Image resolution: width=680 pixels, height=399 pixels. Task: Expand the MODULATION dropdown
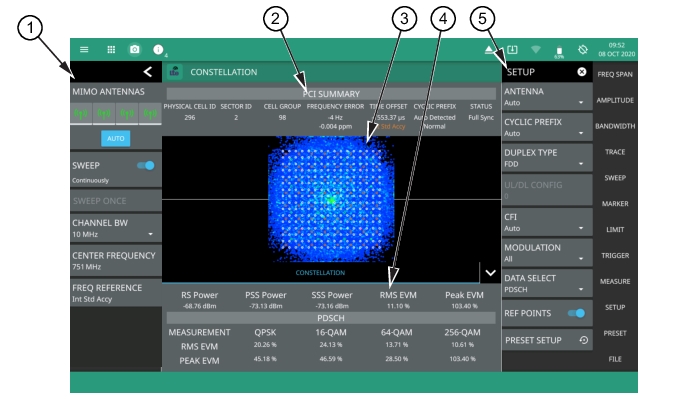[x=547, y=253]
